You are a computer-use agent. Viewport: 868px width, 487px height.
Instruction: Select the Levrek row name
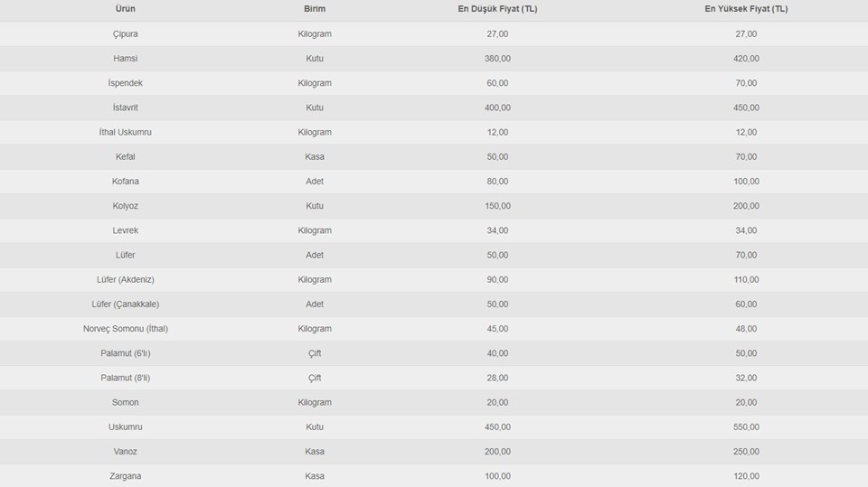[126, 230]
